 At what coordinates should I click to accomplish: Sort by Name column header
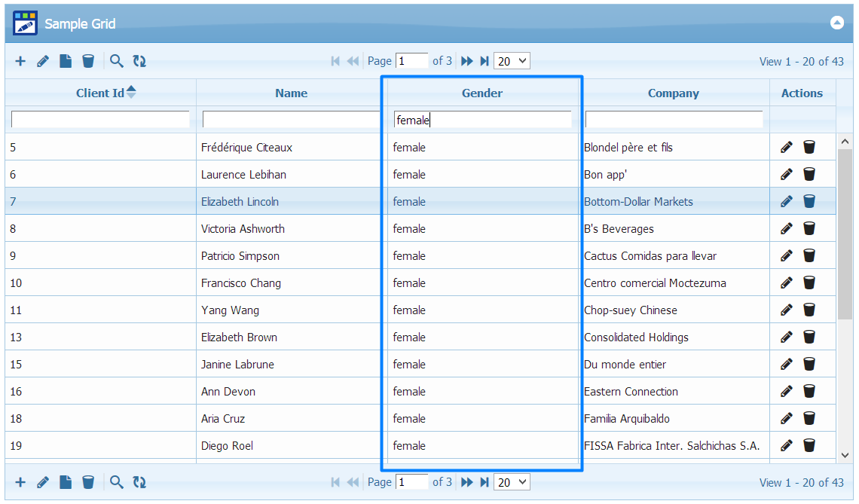(x=291, y=93)
